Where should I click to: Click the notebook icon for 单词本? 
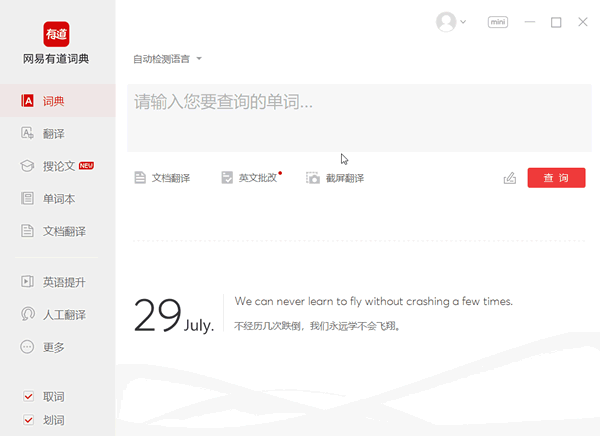point(27,198)
